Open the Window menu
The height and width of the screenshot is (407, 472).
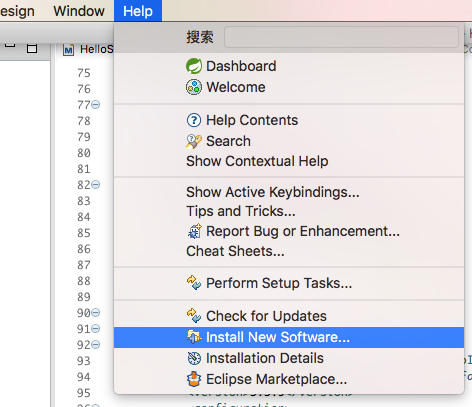pos(79,11)
